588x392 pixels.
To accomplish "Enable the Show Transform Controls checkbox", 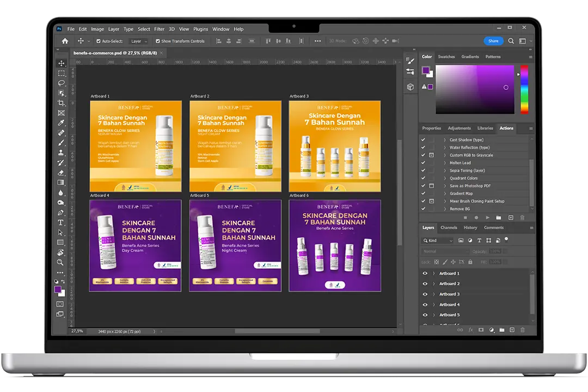I will click(158, 41).
